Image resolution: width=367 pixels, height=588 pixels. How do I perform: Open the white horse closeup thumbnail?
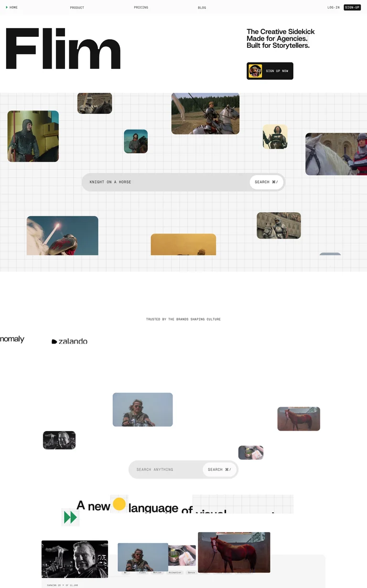[336, 154]
